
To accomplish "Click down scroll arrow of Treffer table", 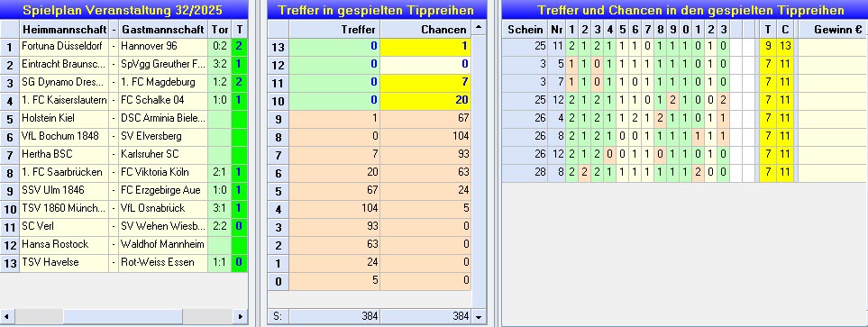I will (479, 316).
